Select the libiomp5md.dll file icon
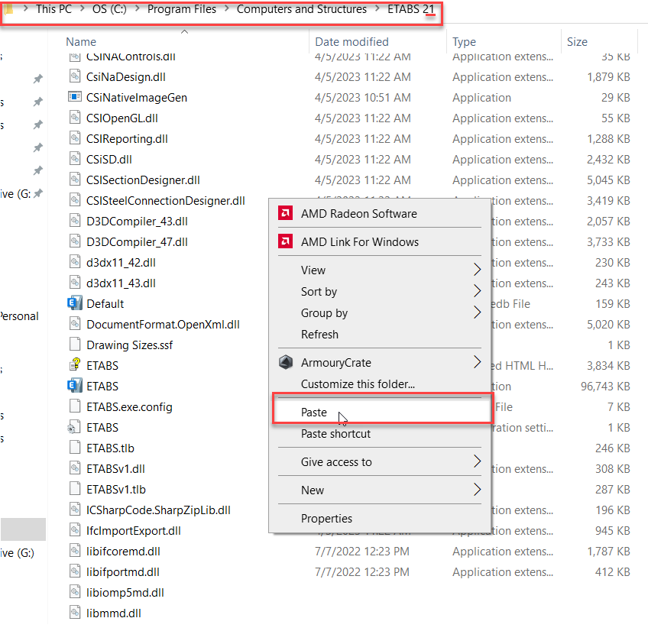This screenshot has width=648, height=644. (x=74, y=592)
